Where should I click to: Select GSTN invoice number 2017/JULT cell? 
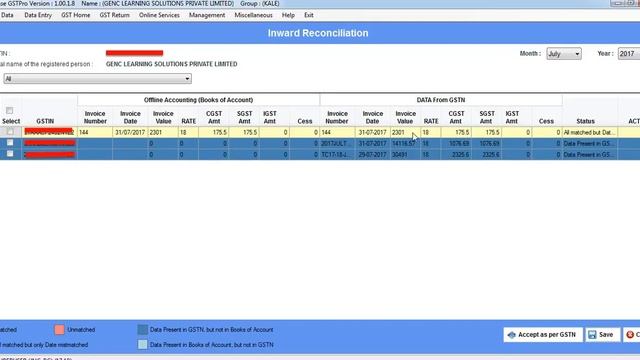tap(337, 144)
